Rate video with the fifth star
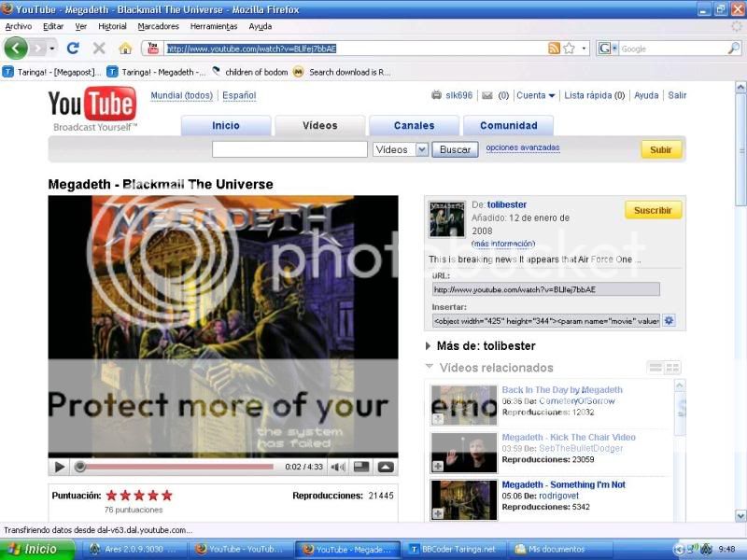 click(167, 496)
